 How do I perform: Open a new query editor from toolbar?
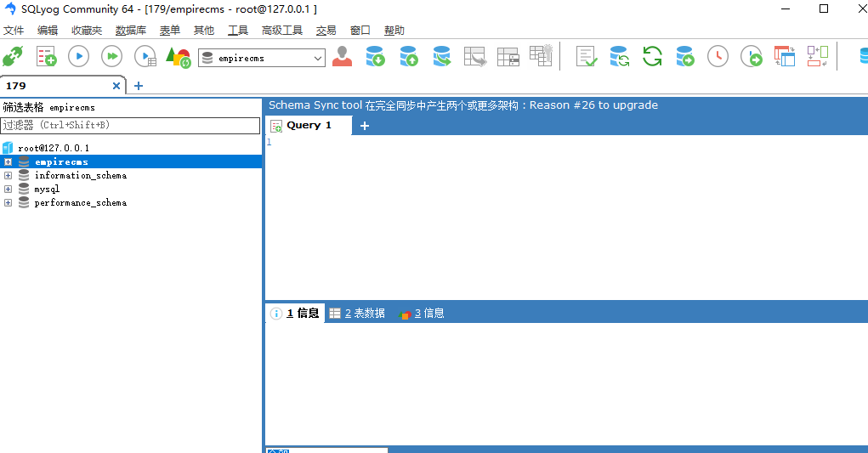click(x=47, y=56)
